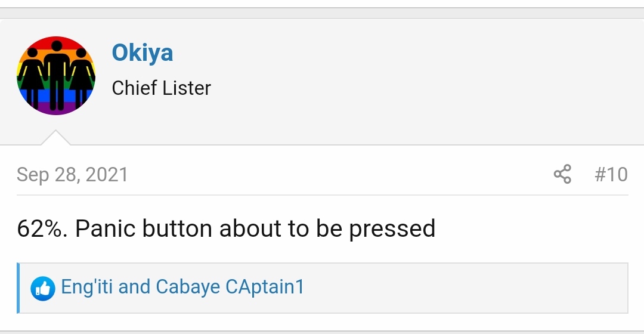Viewport: 644px width, 334px height.
Task: View Eng'iti in the likes list
Action: pos(86,286)
